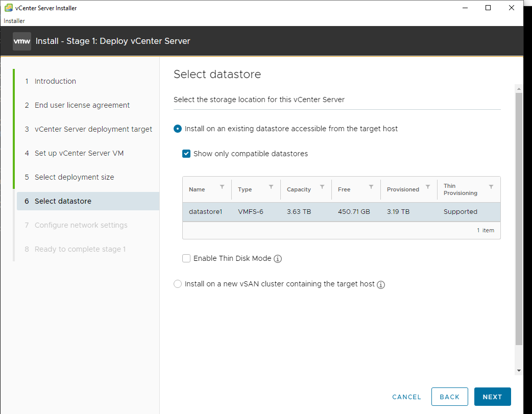Screen dimensions: 532x414
Task: Sort by Capacity column header
Action: (x=299, y=190)
